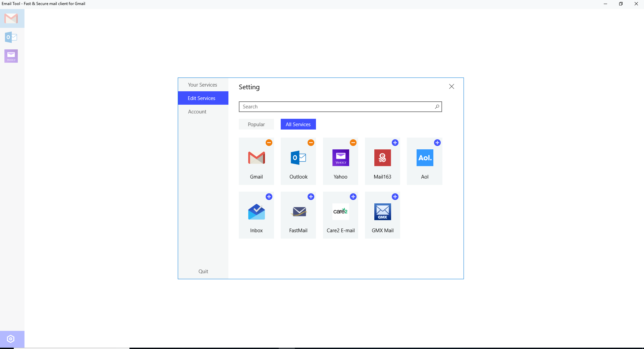
Task: Add Inbox via its blue plus badge
Action: point(269,197)
